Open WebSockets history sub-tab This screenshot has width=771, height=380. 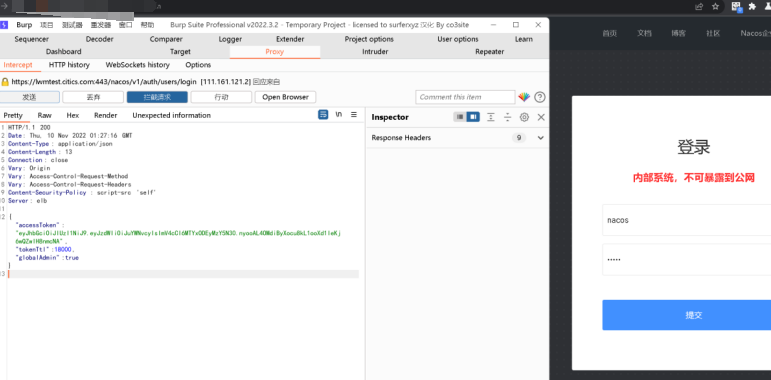click(138, 65)
